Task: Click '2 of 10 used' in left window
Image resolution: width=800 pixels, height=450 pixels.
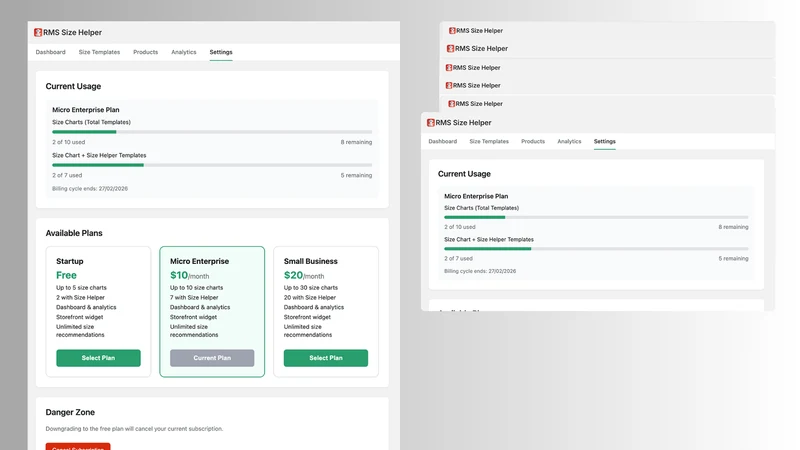Action: coord(68,142)
